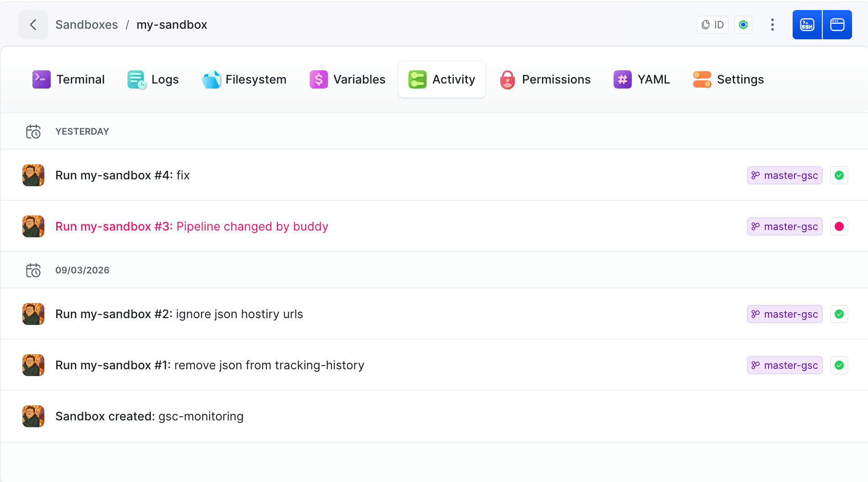Click the back arrow button

33,25
